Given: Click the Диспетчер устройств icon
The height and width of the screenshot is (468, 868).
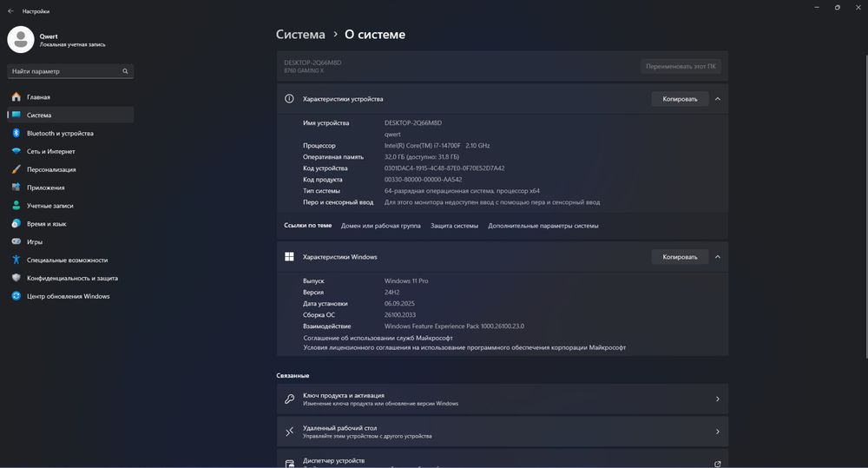Looking at the screenshot, I should pos(289,464).
